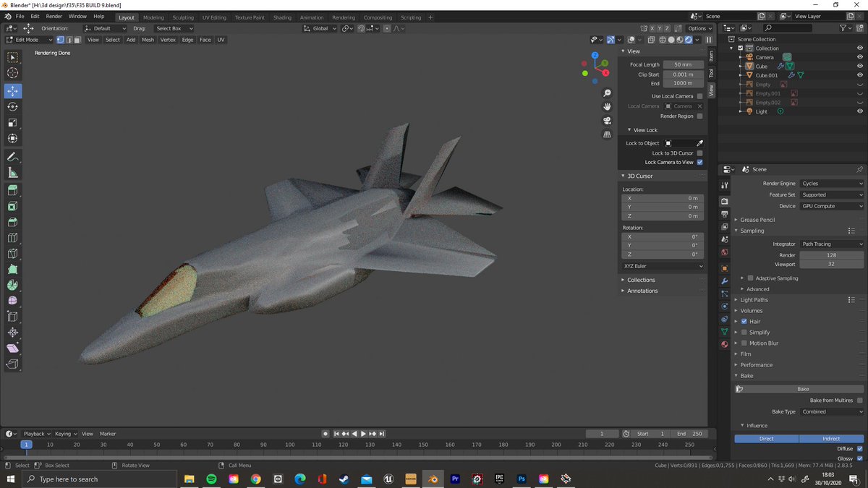The height and width of the screenshot is (488, 868).
Task: Click the hand pan-view icon
Action: 608,107
